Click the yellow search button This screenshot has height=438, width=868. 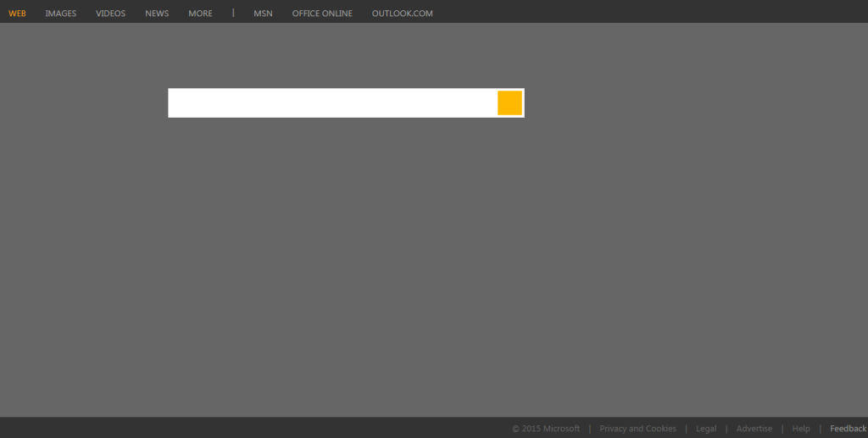[x=509, y=103]
